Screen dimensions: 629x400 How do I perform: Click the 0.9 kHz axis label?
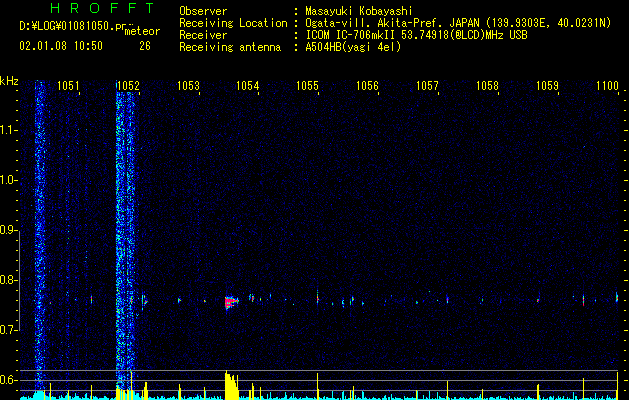(8, 230)
